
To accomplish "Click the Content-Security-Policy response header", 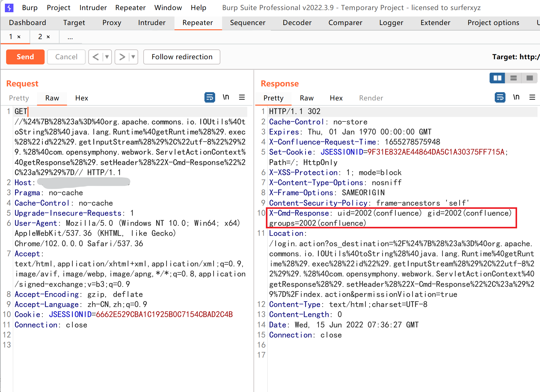I will tap(369, 203).
